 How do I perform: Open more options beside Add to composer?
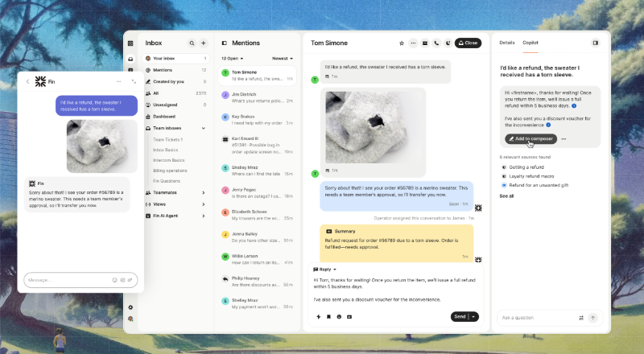564,139
